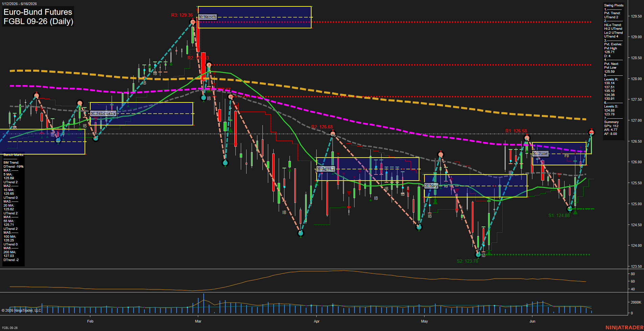Click the Euro-Bund Futures chart title
This screenshot has height=331, width=644.
point(38,12)
